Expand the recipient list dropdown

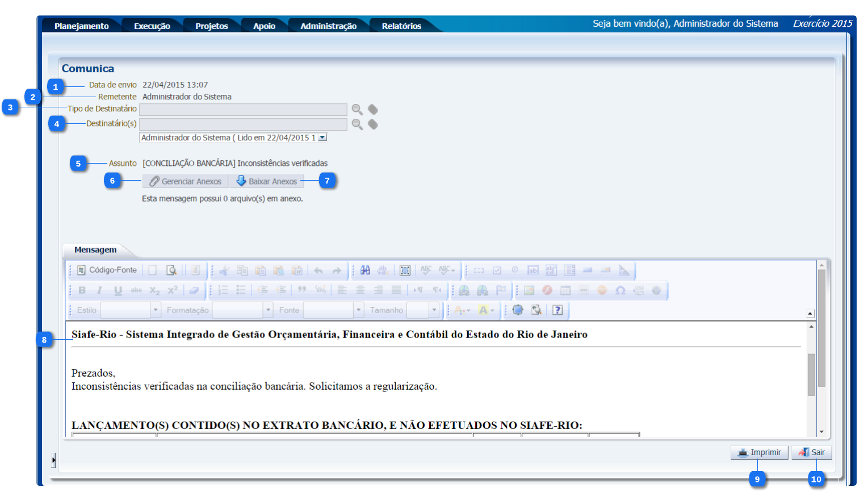(x=322, y=137)
